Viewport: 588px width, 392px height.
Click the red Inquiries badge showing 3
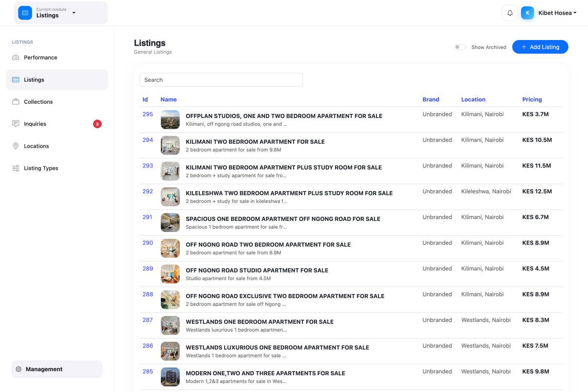click(x=97, y=124)
